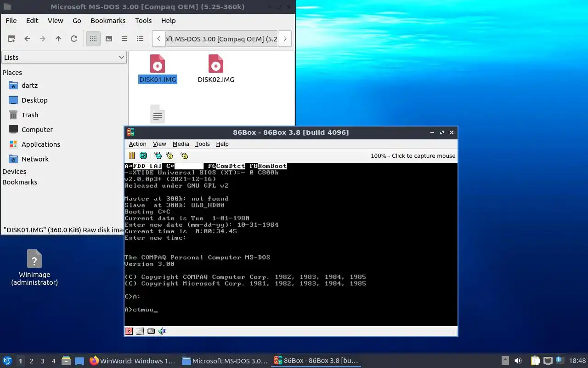Switch to 86Box taskbar window
The image size is (588, 368).
[316, 361]
